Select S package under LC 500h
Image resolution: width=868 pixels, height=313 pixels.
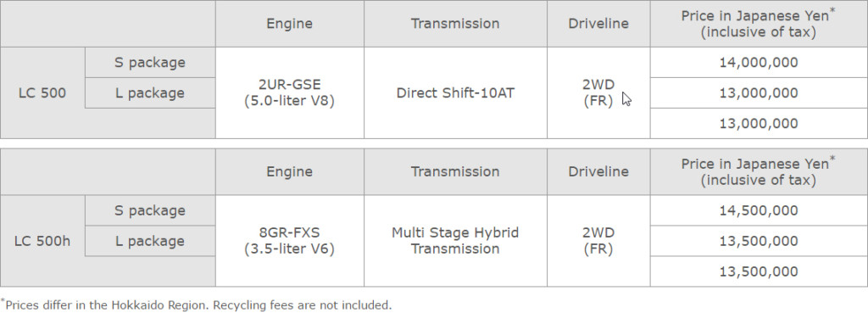pyautogui.click(x=150, y=210)
